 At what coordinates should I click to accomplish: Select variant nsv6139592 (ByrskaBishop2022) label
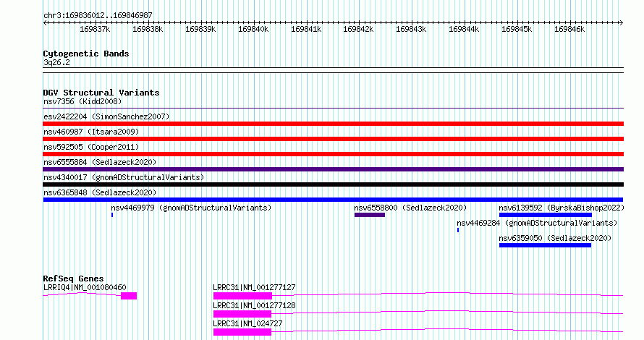pyautogui.click(x=562, y=208)
